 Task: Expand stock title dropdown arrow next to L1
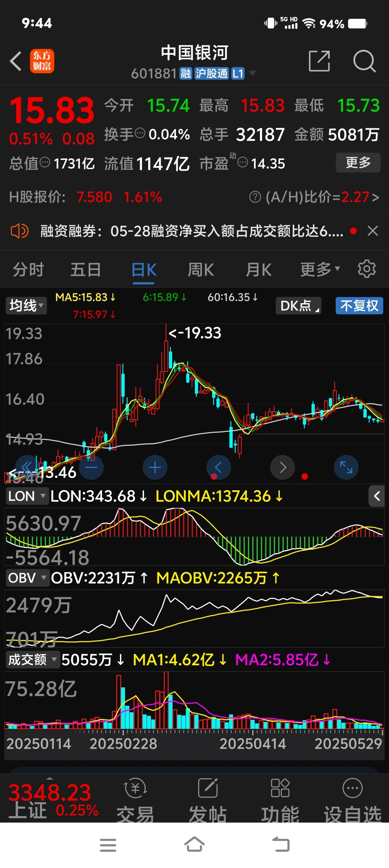pyautogui.click(x=252, y=73)
